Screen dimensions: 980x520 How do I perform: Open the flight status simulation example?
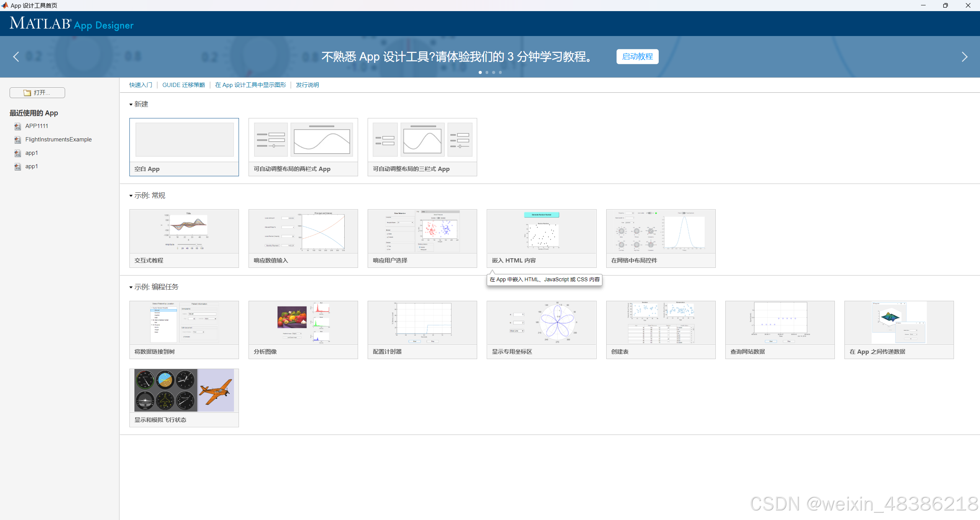click(184, 390)
